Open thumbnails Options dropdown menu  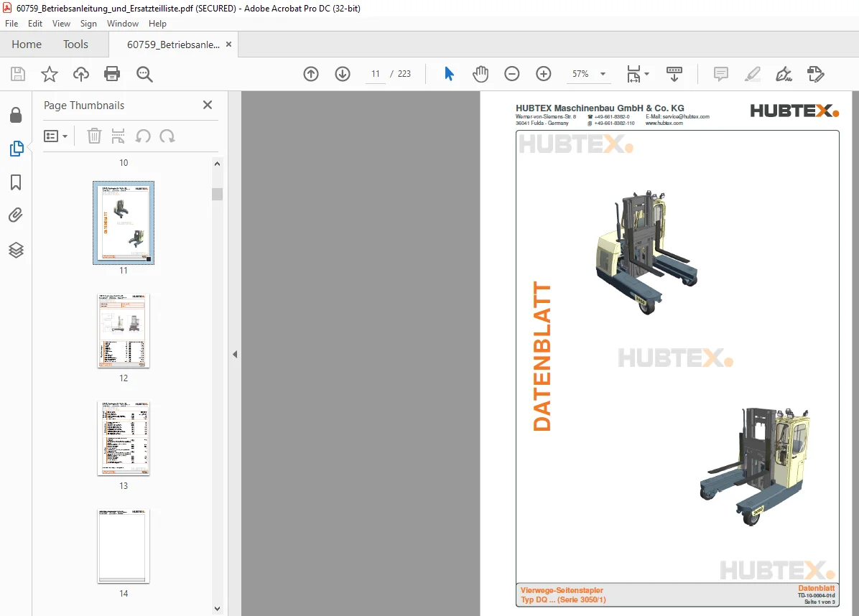point(55,136)
